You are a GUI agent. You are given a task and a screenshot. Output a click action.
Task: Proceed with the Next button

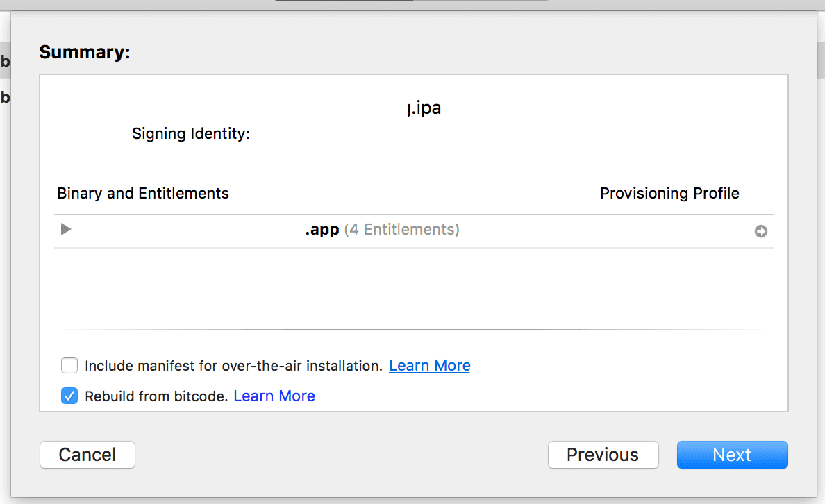732,455
